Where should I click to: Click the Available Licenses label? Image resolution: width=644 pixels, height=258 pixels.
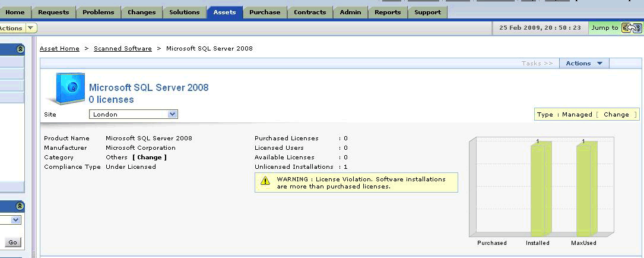pos(284,157)
